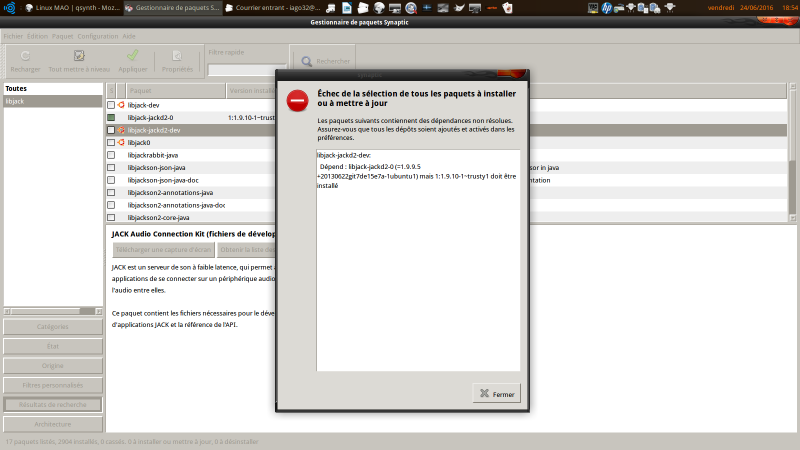Launch the web browser globe icon

(379, 8)
